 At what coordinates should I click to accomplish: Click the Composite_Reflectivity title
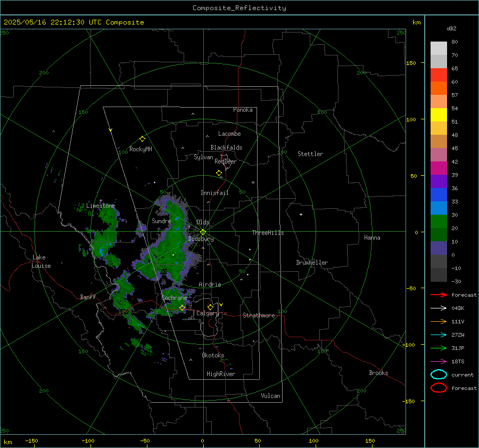tap(239, 8)
